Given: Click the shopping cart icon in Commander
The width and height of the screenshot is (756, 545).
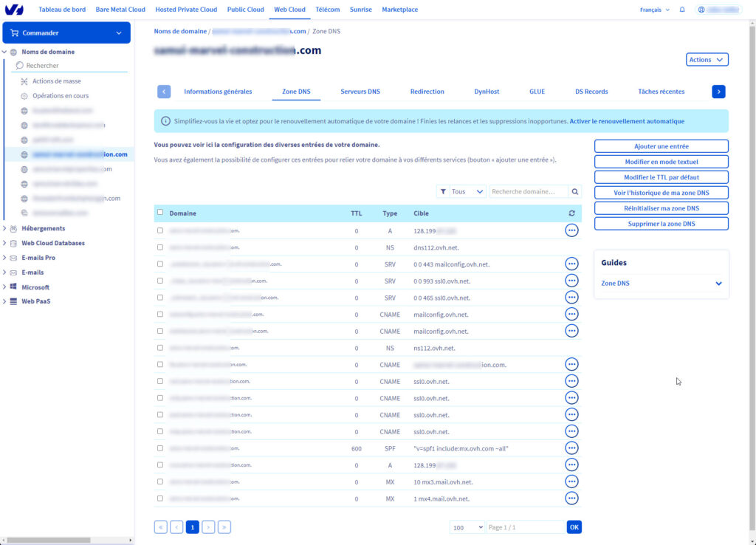Looking at the screenshot, I should (x=15, y=32).
